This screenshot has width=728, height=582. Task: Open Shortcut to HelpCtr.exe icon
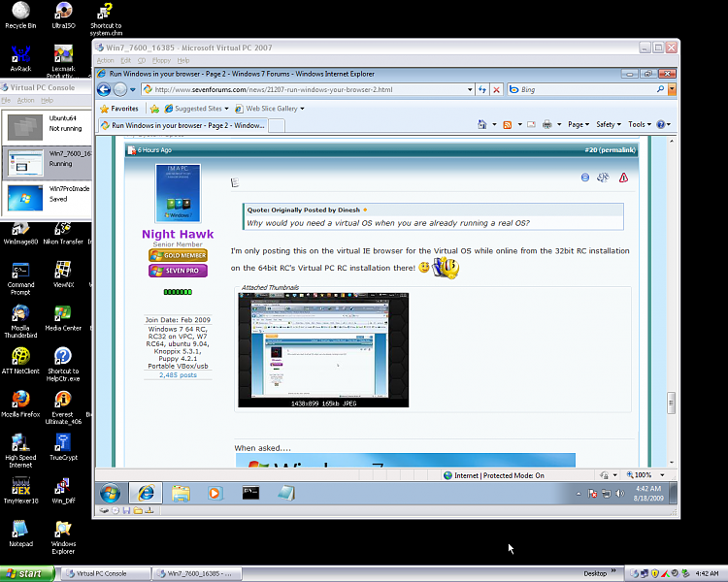63,365
